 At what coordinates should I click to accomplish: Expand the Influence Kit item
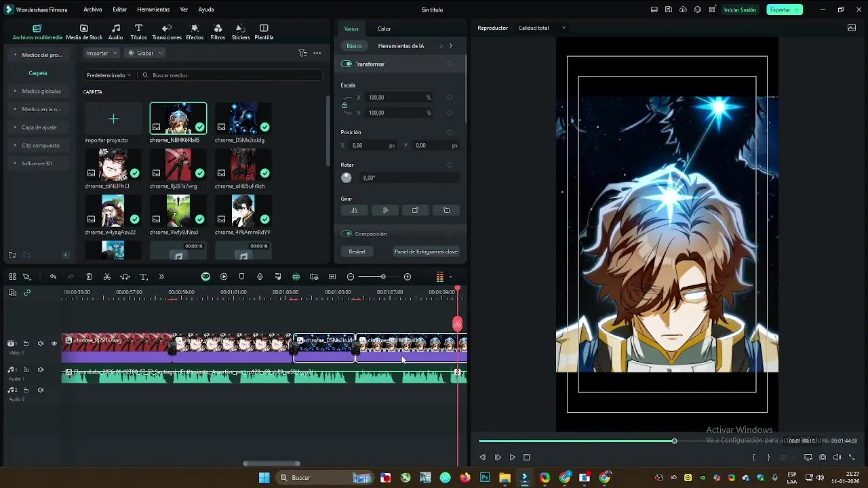(x=37, y=163)
